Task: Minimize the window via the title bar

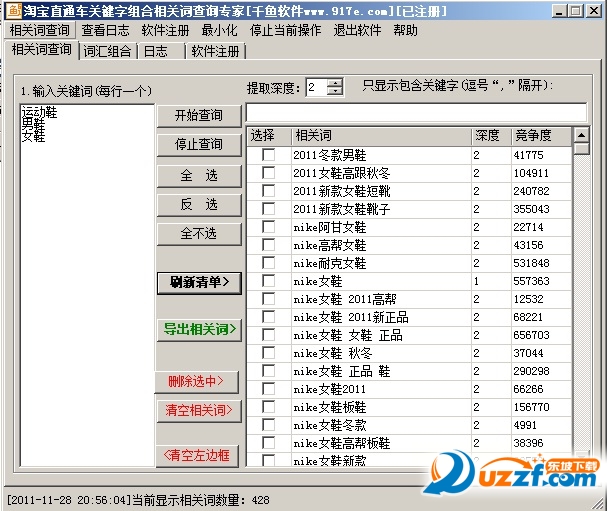Action: pyautogui.click(x=559, y=10)
